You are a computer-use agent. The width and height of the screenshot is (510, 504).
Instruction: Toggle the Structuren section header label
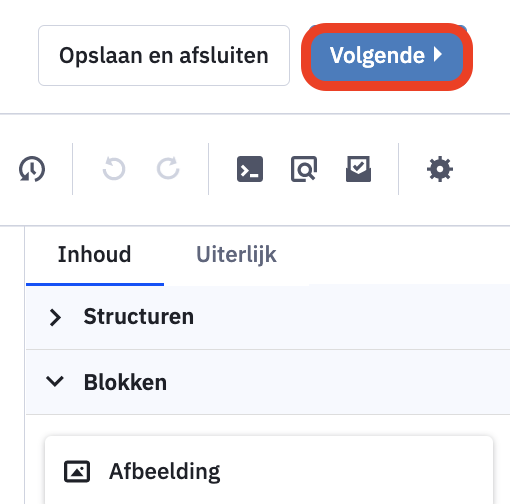138,316
